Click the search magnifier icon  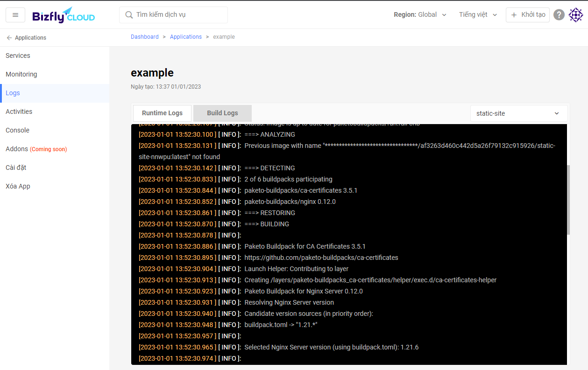click(128, 15)
